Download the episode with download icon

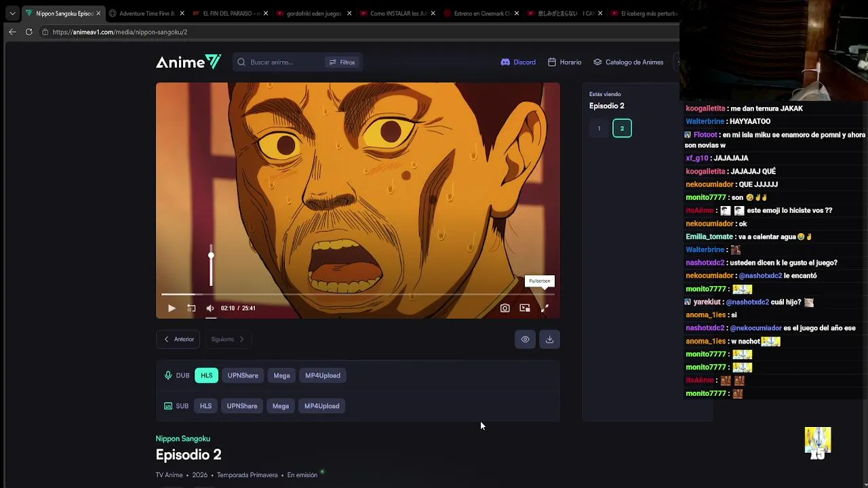549,340
